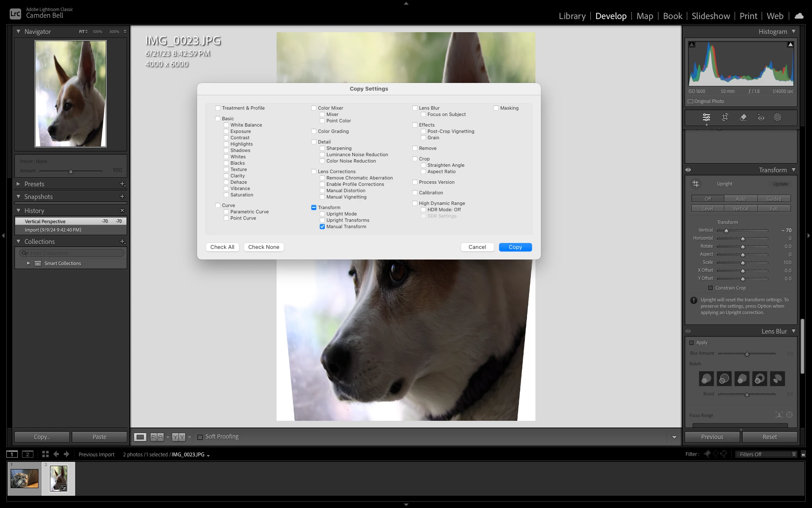Open the Filters Off dropdown
The image size is (812, 508).
(765, 454)
